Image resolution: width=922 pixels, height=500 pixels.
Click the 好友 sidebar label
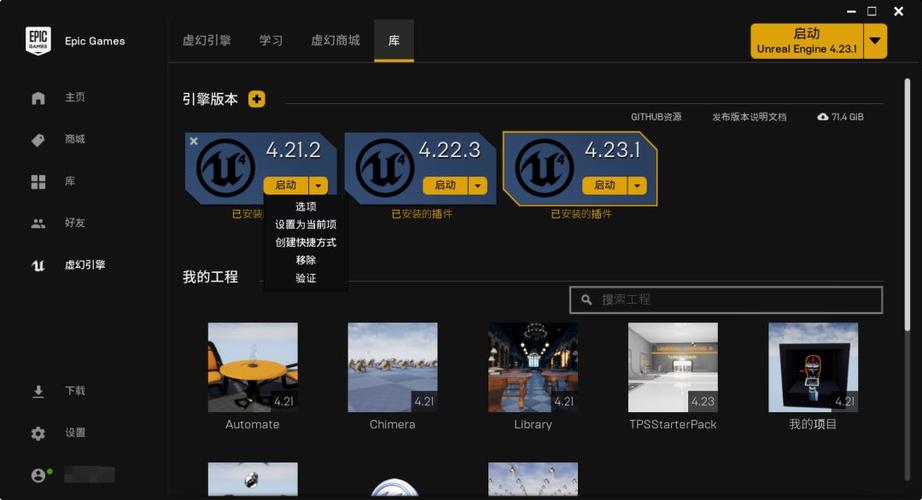(75, 223)
